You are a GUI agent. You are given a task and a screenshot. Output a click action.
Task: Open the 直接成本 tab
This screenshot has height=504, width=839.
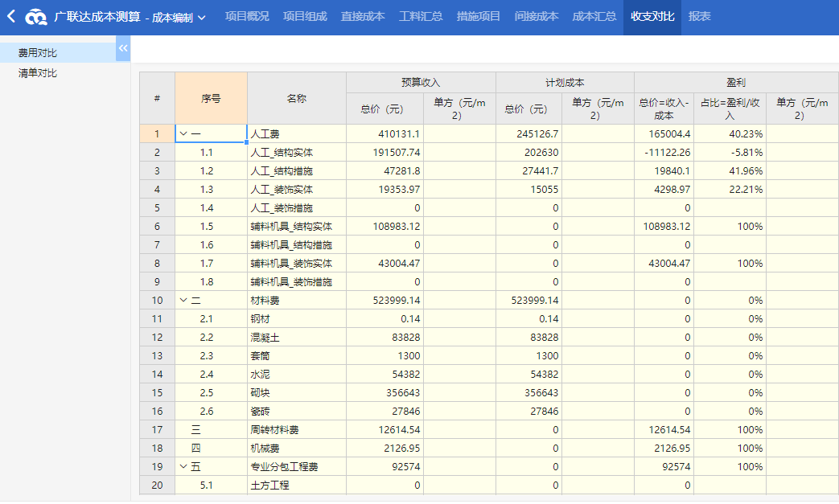click(x=363, y=17)
